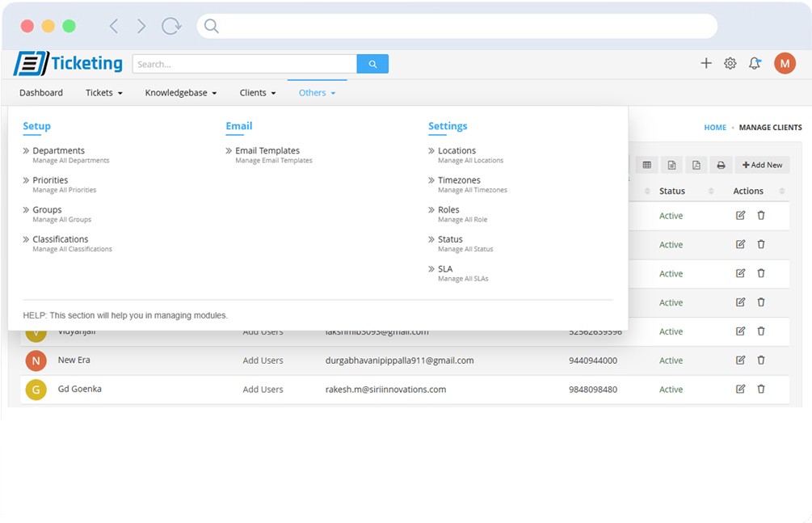Expand the Clients menu
Viewport: 812px width, 523px height.
[x=257, y=93]
